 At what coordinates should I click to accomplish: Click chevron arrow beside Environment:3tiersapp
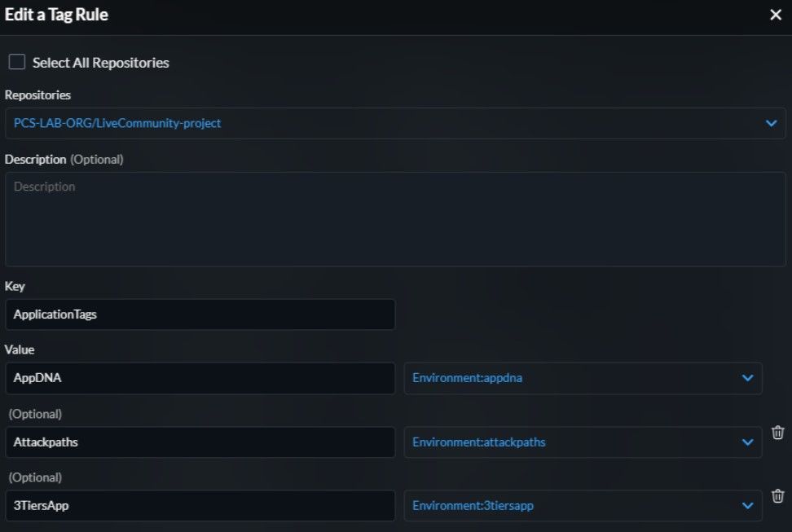747,506
